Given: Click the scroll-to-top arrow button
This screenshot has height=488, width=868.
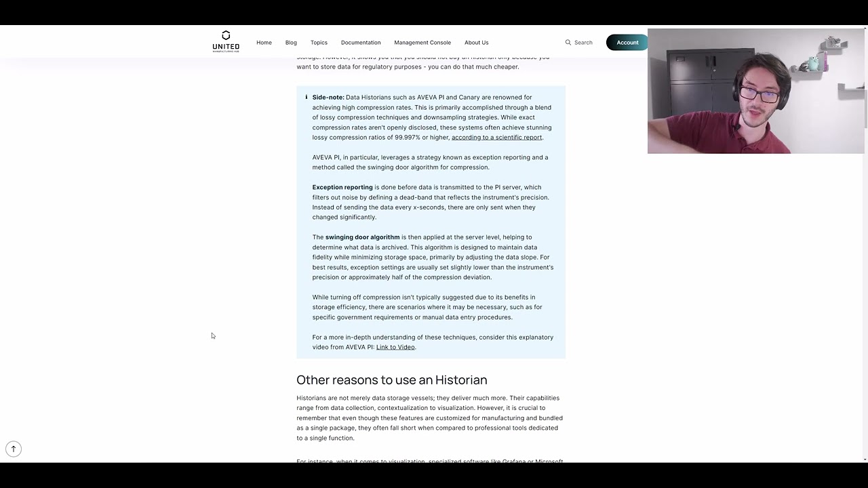Looking at the screenshot, I should point(14,449).
